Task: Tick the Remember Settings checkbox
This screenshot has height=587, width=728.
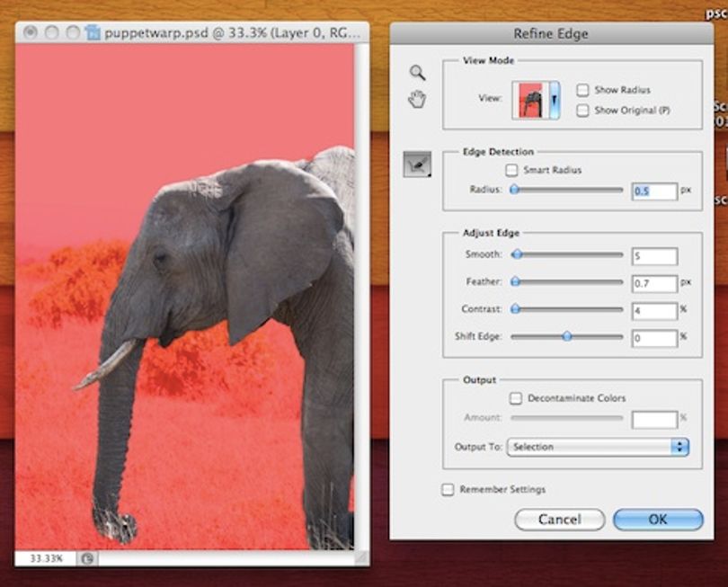Action: click(447, 490)
